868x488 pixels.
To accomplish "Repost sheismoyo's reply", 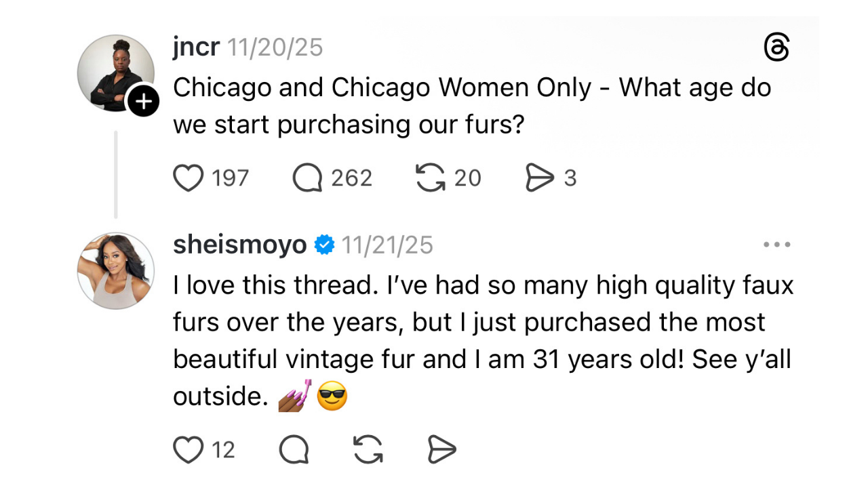I will tap(368, 449).
